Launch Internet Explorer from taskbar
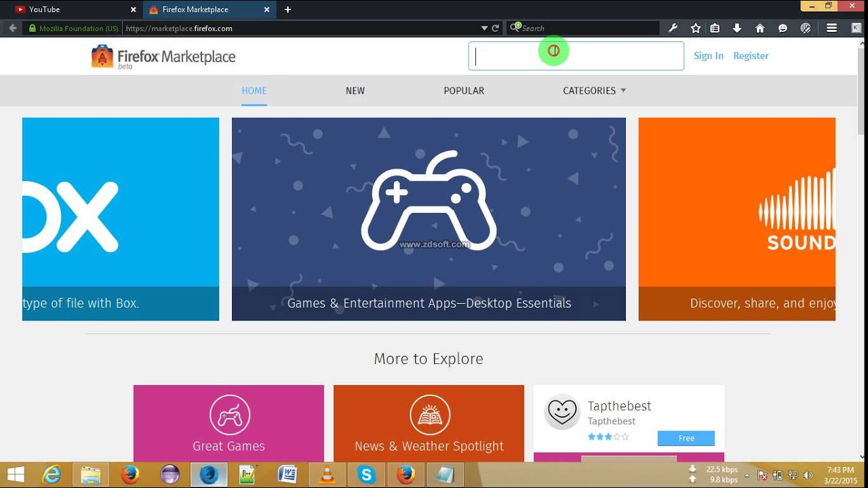 tap(52, 474)
